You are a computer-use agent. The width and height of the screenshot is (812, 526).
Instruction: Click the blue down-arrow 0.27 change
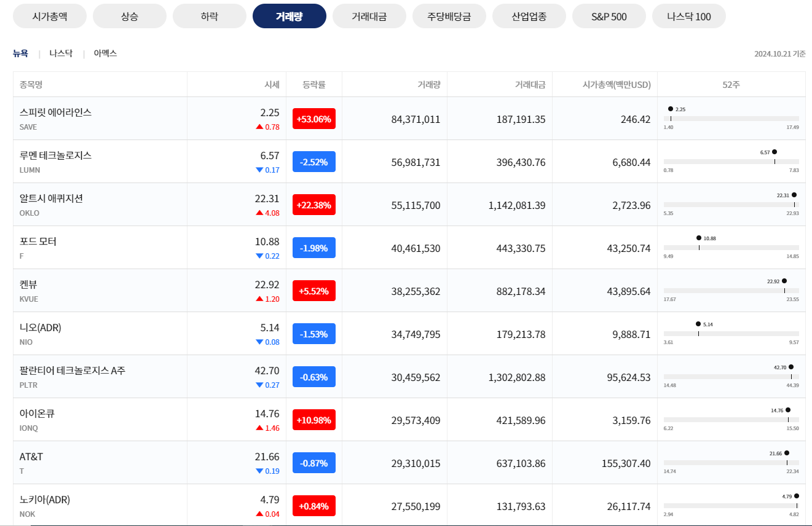[268, 385]
